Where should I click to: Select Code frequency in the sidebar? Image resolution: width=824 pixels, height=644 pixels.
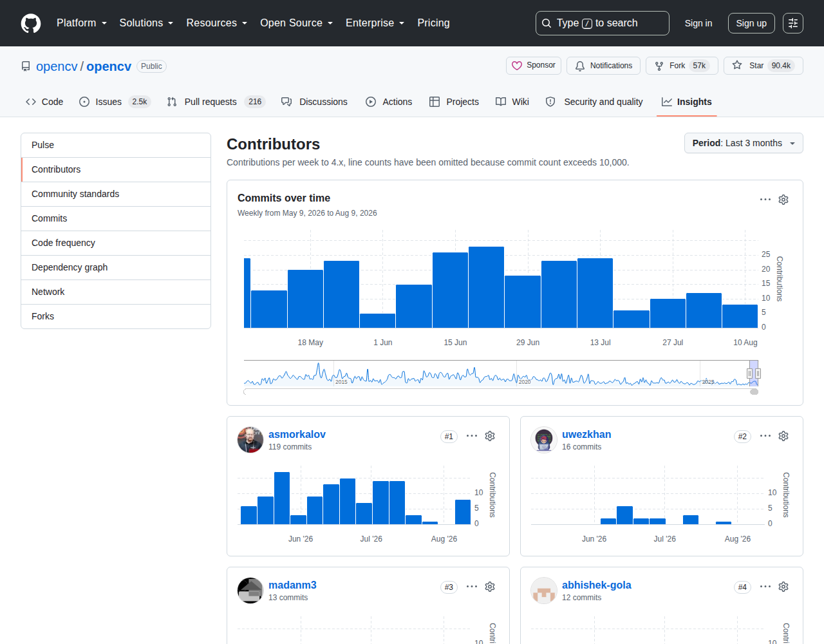pyautogui.click(x=116, y=243)
